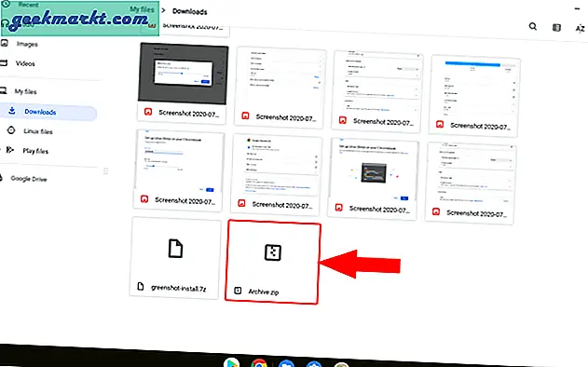The height and width of the screenshot is (367, 588).
Task: Open Linux files from the sidebar
Action: tap(38, 131)
